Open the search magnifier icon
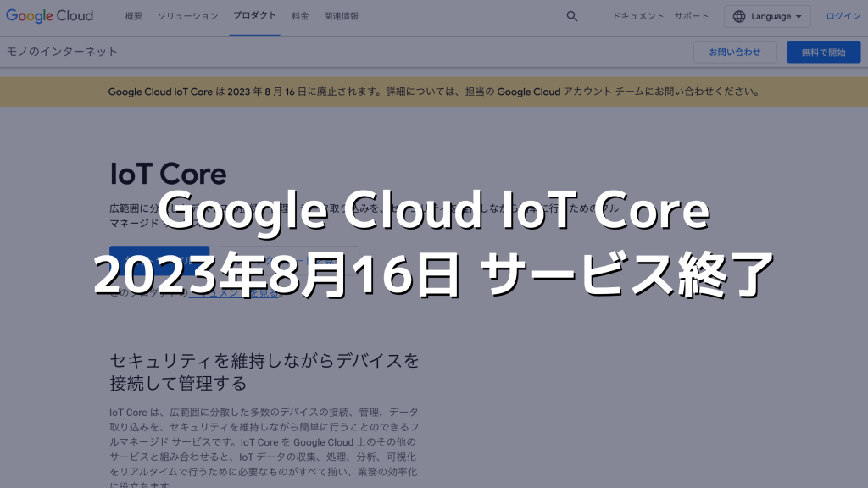868x488 pixels. (x=572, y=15)
